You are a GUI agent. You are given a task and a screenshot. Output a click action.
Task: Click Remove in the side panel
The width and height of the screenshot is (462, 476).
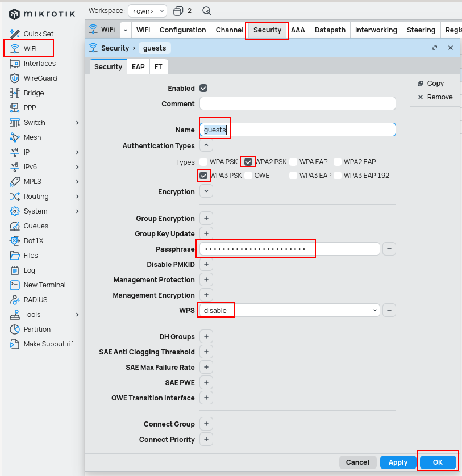435,97
